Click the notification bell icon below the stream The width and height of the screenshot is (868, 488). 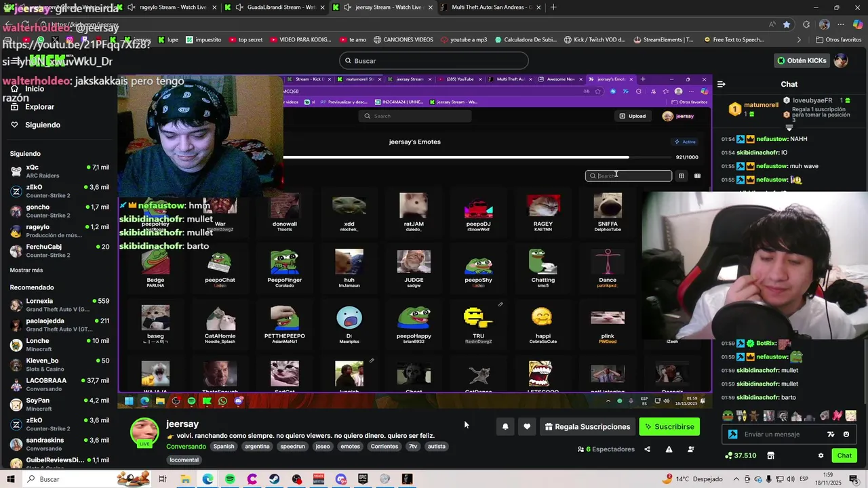click(x=505, y=426)
